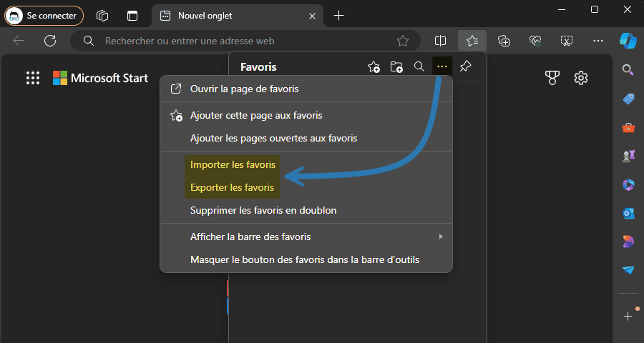The height and width of the screenshot is (343, 644).
Task: Open a new tab with the plus button
Action: click(x=338, y=16)
